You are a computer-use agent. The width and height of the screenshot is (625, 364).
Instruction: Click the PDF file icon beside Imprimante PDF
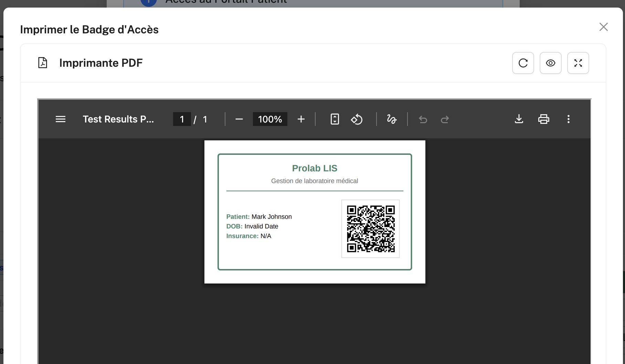tap(43, 63)
